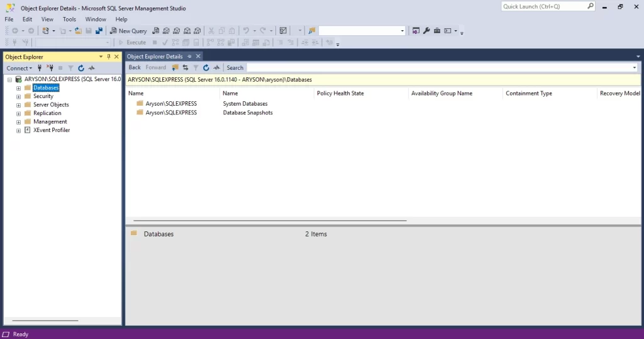The width and height of the screenshot is (644, 339).
Task: Click inside the Search input field
Action: point(438,68)
